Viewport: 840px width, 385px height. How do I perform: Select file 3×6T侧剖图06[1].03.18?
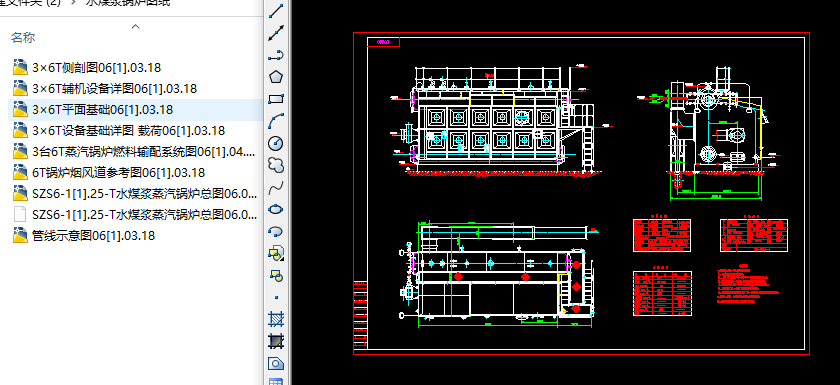(x=96, y=67)
